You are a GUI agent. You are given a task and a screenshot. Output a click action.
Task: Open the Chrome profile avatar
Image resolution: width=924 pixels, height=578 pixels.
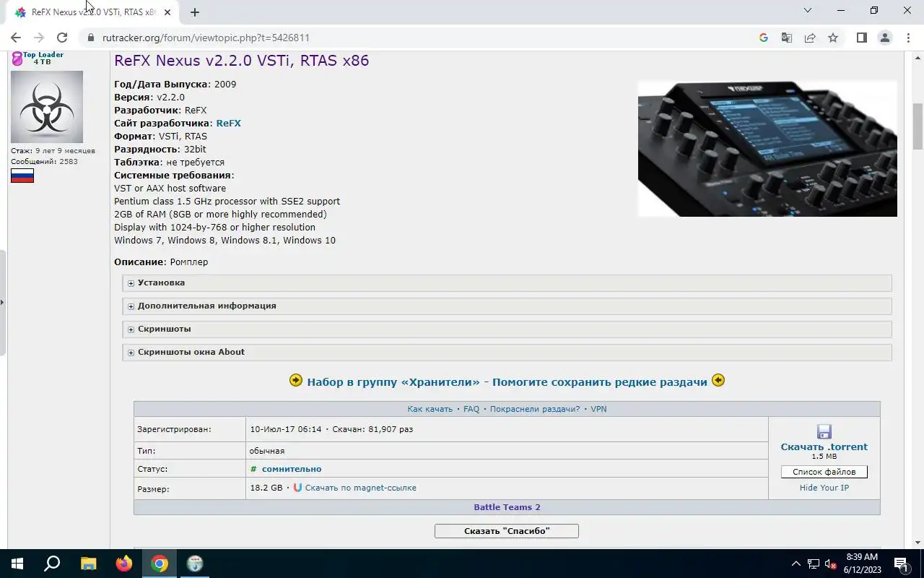(885, 38)
